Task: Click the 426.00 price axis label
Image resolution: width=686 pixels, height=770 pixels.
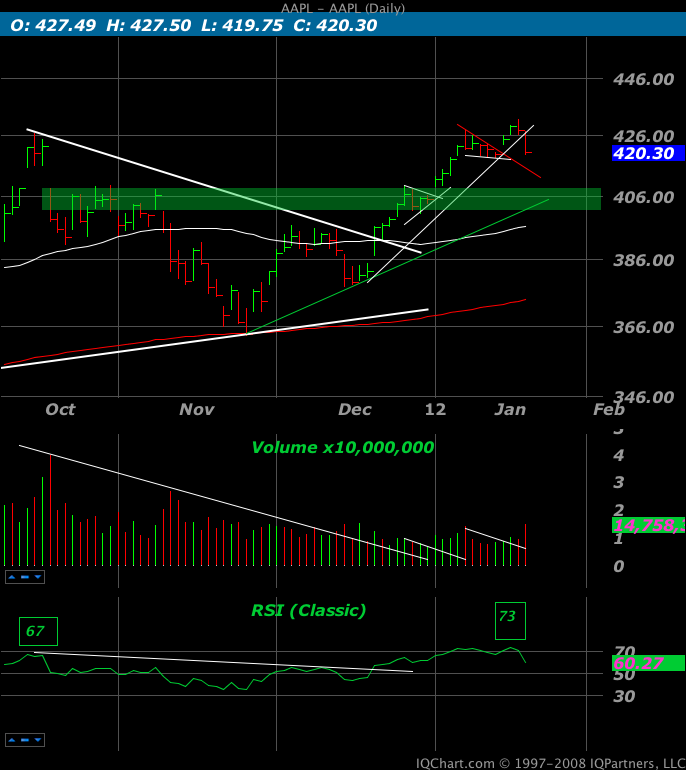Action: [643, 136]
